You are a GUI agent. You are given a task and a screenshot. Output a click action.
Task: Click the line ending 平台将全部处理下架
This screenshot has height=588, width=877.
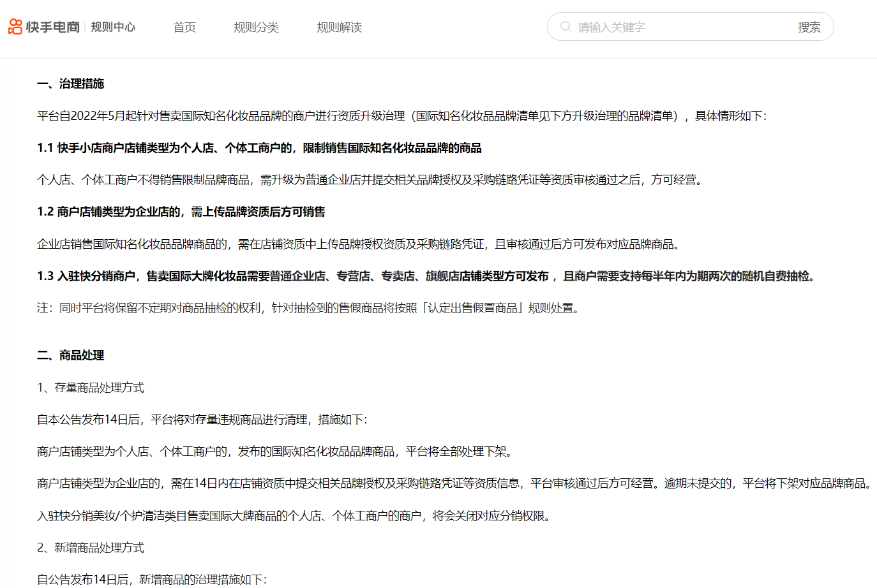pyautogui.click(x=276, y=452)
